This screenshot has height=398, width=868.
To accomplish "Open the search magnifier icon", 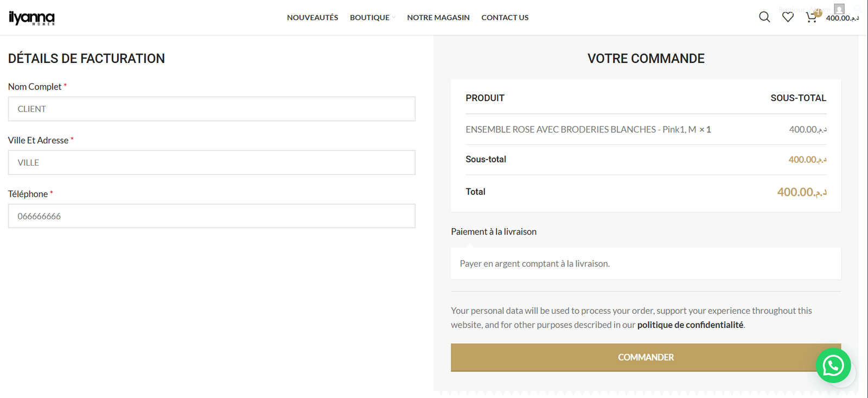I will click(764, 17).
